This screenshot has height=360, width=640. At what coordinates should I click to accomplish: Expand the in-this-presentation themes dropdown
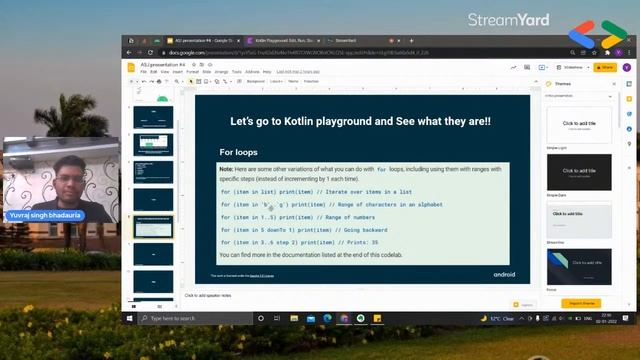point(610,96)
